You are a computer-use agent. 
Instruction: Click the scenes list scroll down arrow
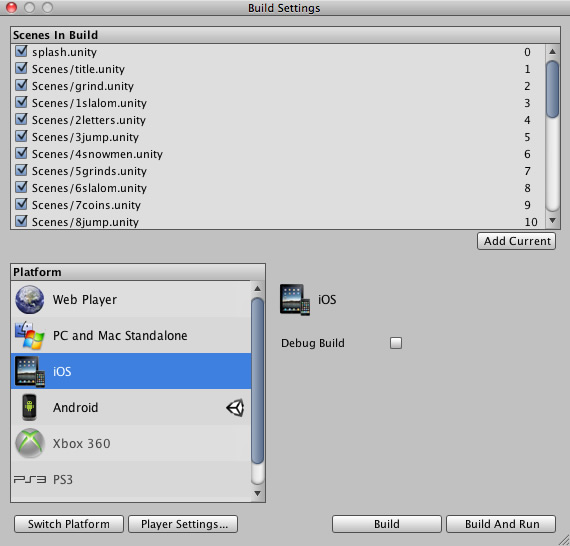pos(553,220)
